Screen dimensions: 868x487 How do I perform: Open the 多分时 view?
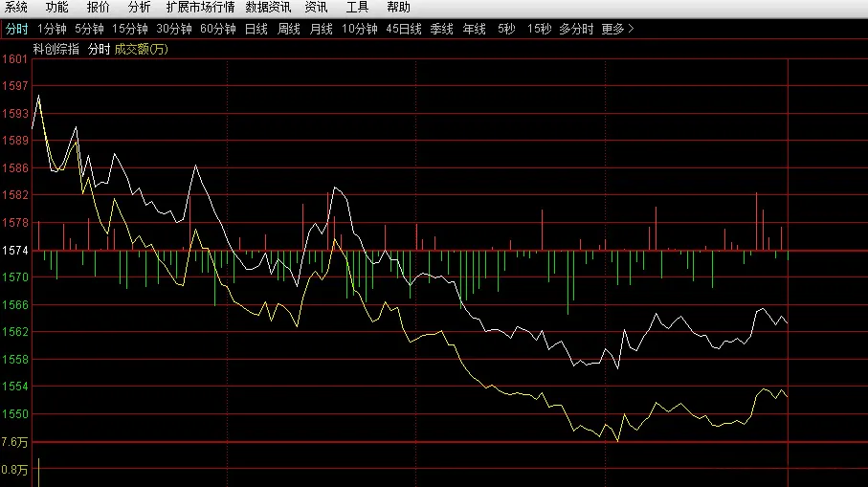coord(576,30)
